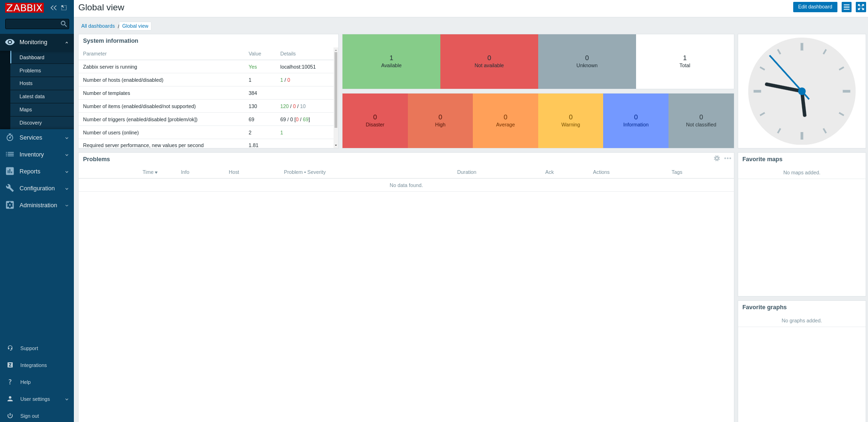Click the Favorite graphs widget title

764,307
